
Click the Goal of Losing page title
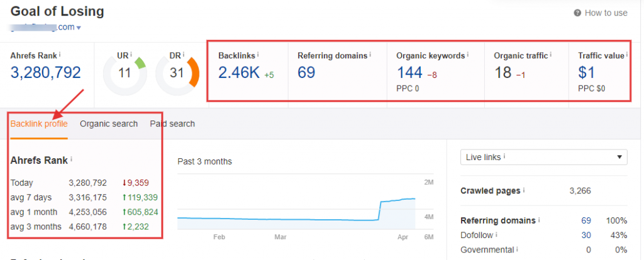click(57, 11)
